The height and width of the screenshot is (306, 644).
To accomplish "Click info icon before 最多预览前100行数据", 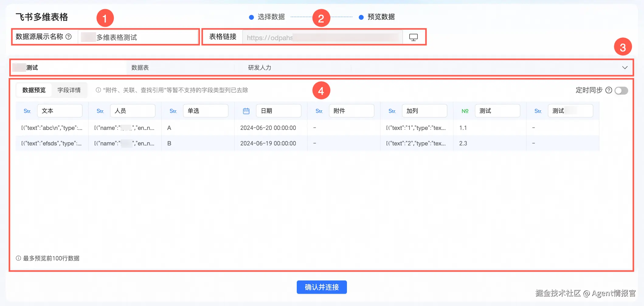I will click(19, 258).
